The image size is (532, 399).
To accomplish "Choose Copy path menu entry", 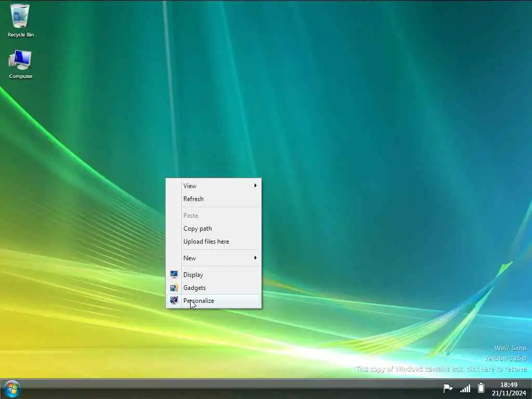I will coord(214,229).
